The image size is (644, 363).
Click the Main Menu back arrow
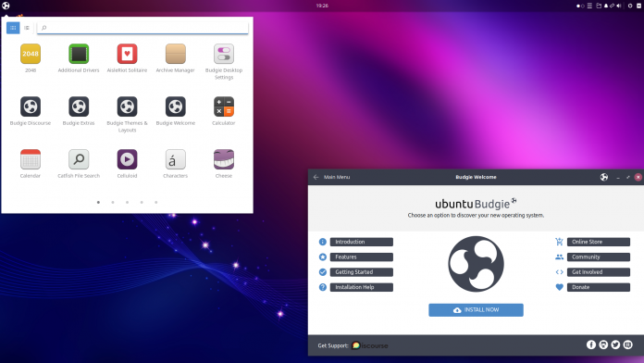[316, 177]
